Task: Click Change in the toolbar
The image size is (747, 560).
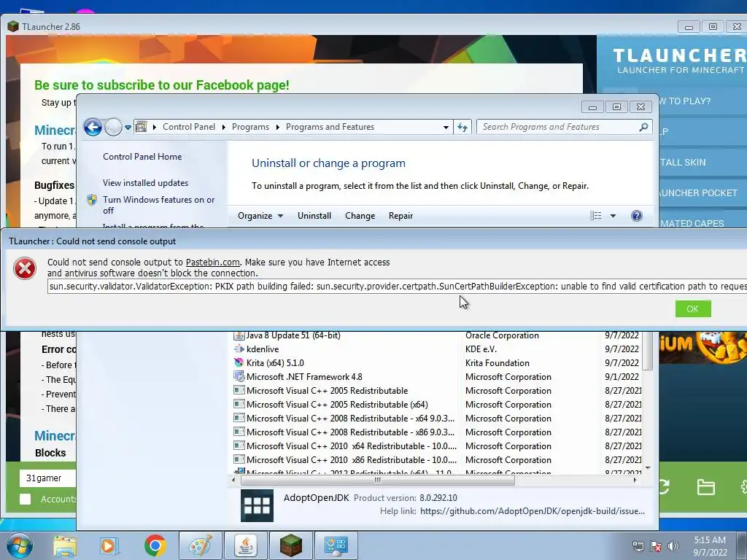Action: click(x=360, y=216)
